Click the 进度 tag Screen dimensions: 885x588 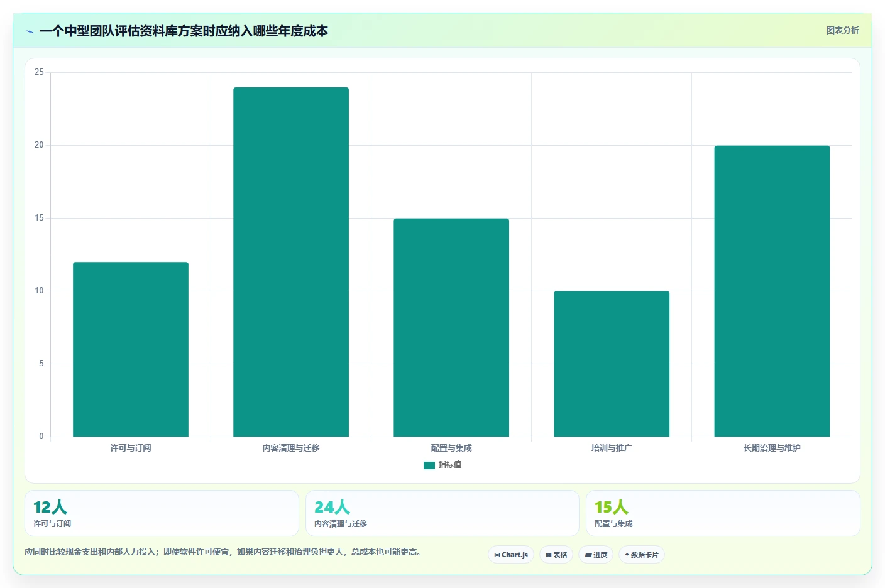pyautogui.click(x=596, y=555)
